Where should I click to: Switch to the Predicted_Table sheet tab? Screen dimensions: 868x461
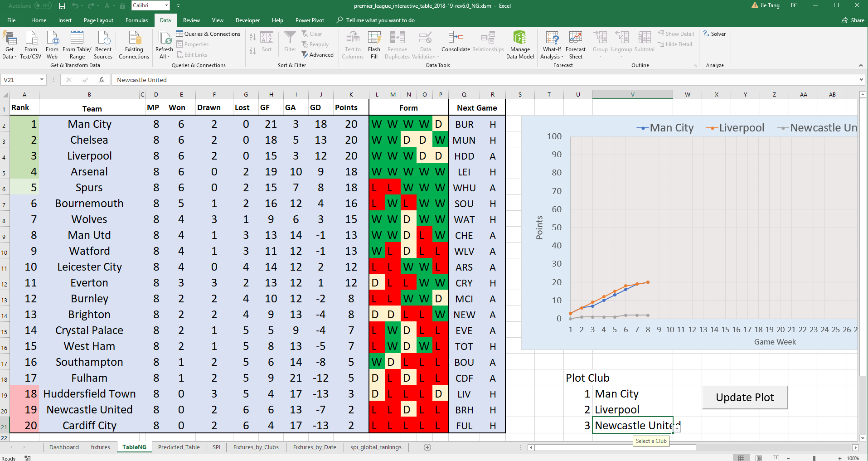point(179,447)
